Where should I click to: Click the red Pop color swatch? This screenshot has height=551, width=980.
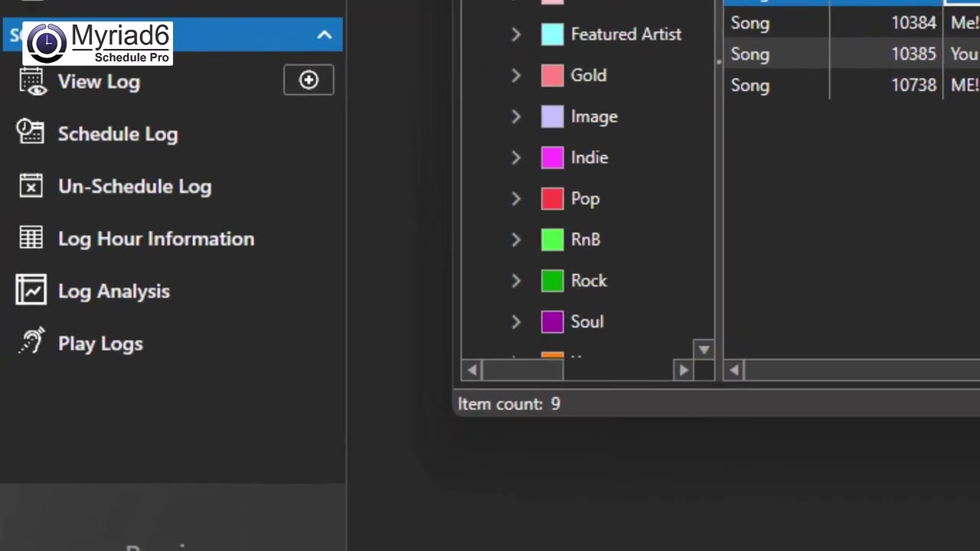point(552,199)
